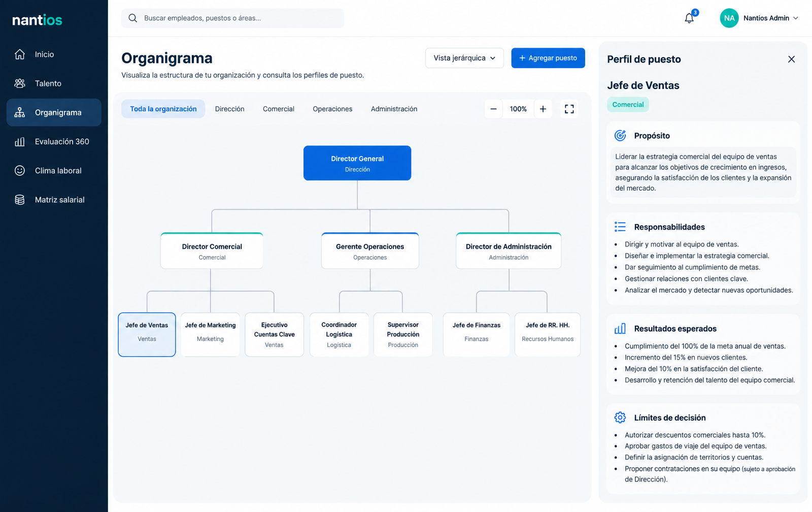Click the search magnifier icon
This screenshot has width=812, height=512.
coord(133,18)
